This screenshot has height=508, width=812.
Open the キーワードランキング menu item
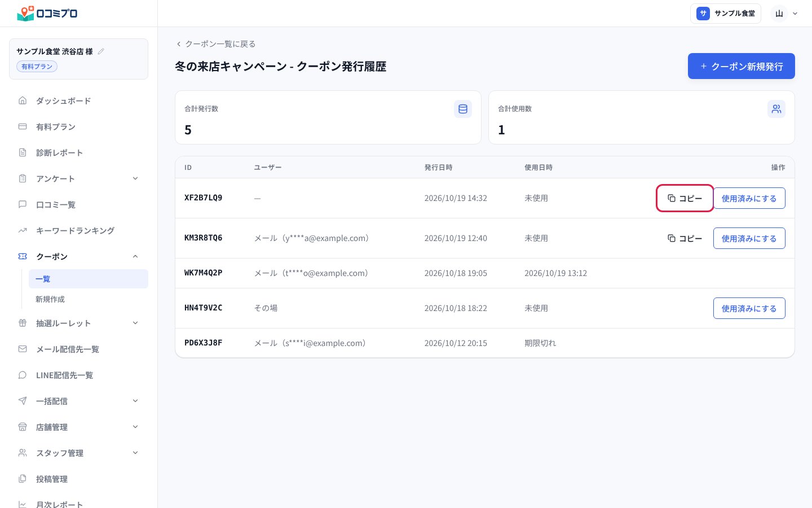(78, 230)
